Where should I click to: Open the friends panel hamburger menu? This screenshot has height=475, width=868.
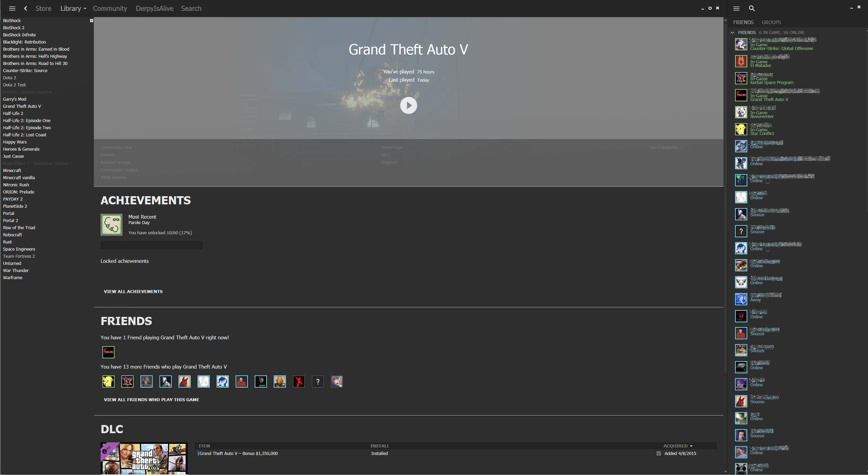point(736,9)
